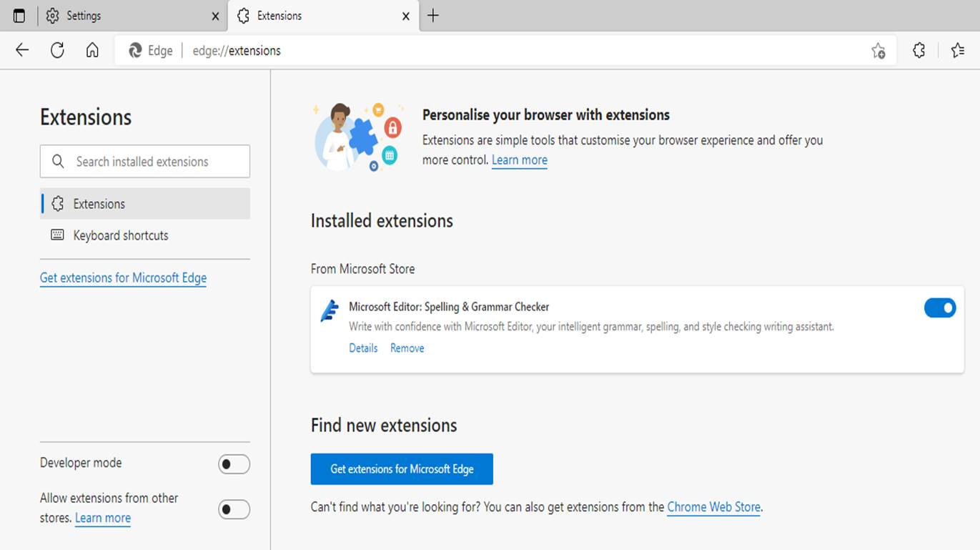Navigate back using the back arrow

(x=21, y=50)
